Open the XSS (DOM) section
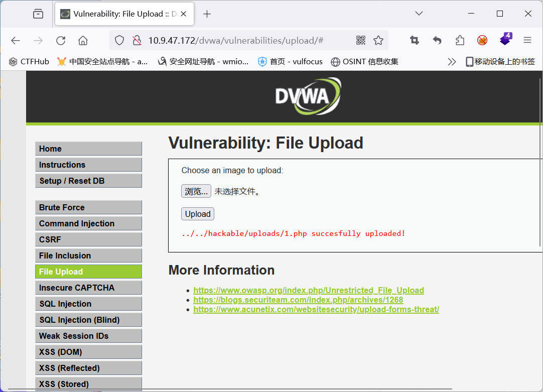 coord(89,352)
